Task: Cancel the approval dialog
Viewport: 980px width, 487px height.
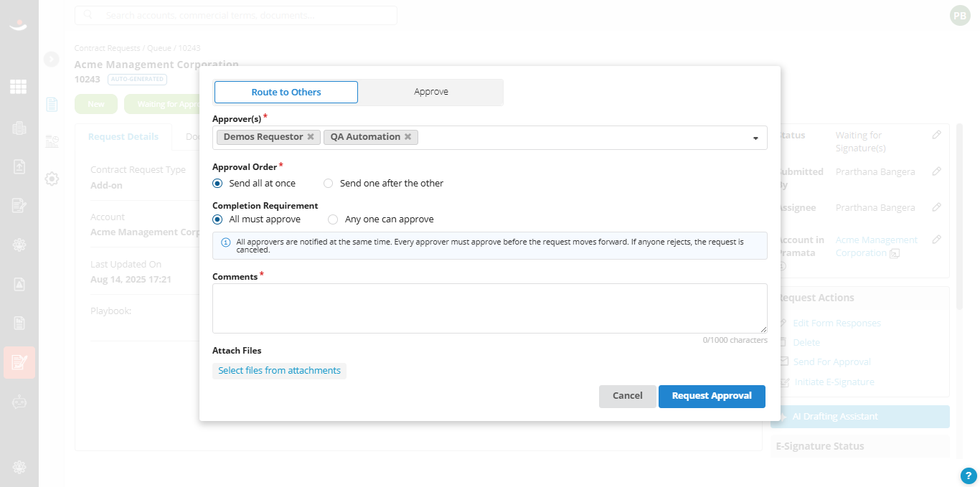Action: (628, 396)
